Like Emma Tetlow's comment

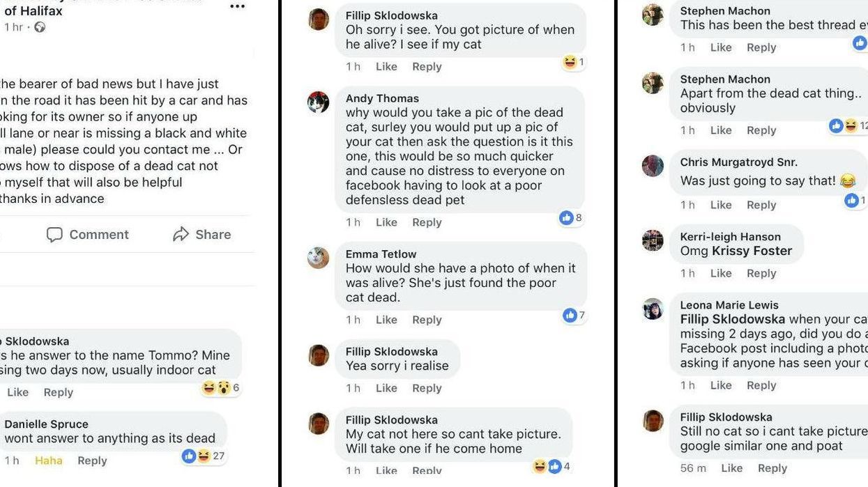point(386,320)
